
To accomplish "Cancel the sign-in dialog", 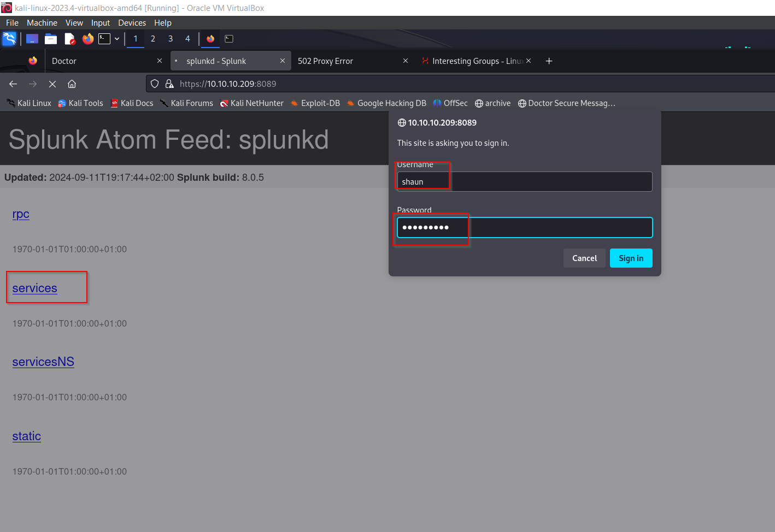I will click(584, 258).
